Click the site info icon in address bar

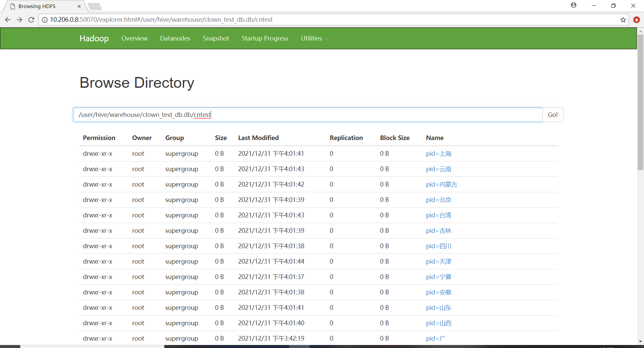(x=45, y=20)
